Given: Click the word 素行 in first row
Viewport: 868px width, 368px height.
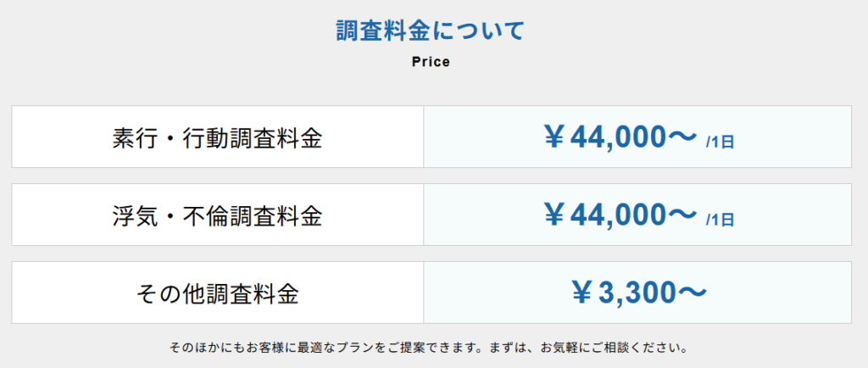Looking at the screenshot, I should [134, 137].
